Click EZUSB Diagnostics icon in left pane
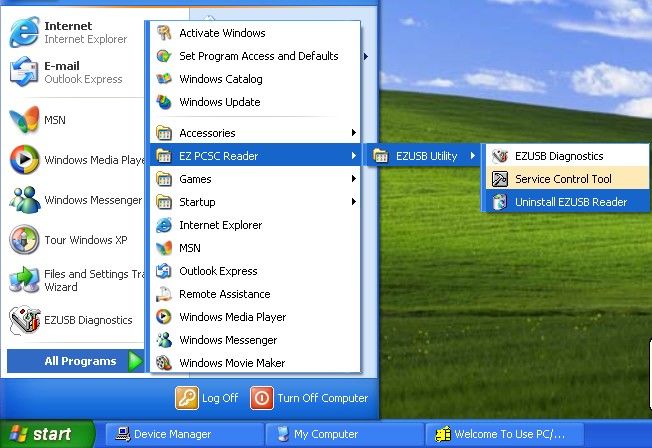Viewport: 652px width, 448px height. click(24, 319)
